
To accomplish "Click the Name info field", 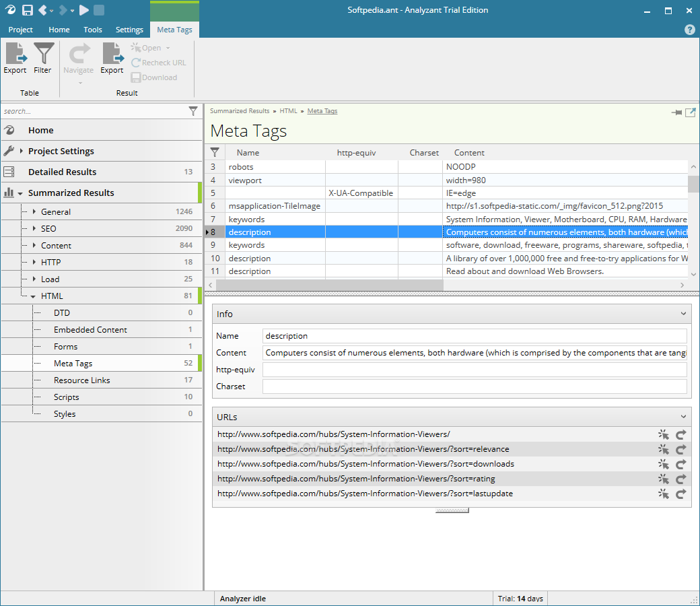I will [x=475, y=336].
